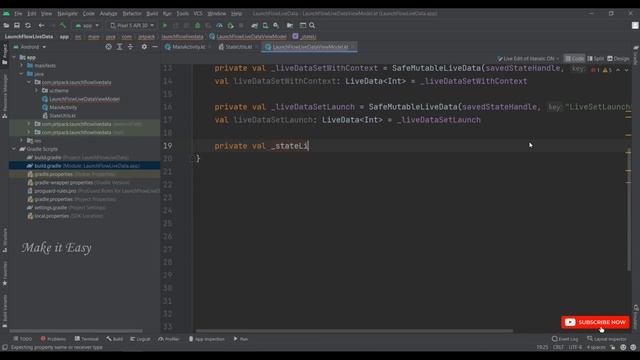Open the app run configuration dropdown

click(87, 25)
